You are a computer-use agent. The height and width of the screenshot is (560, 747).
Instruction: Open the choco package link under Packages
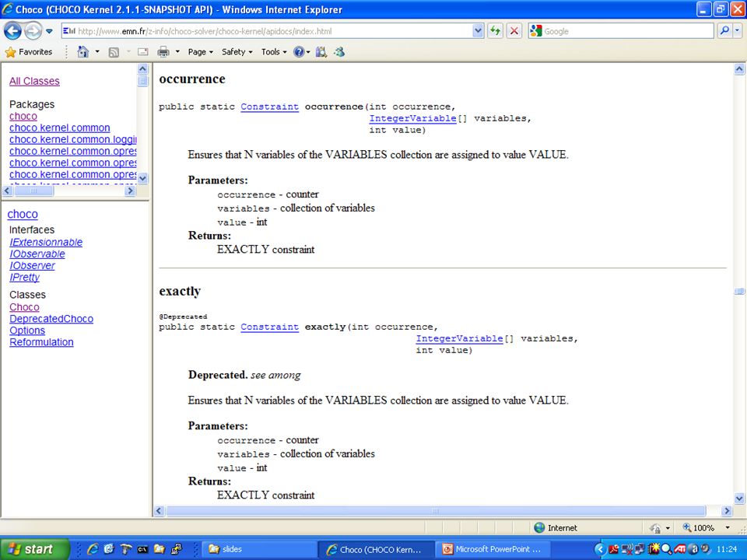(23, 116)
